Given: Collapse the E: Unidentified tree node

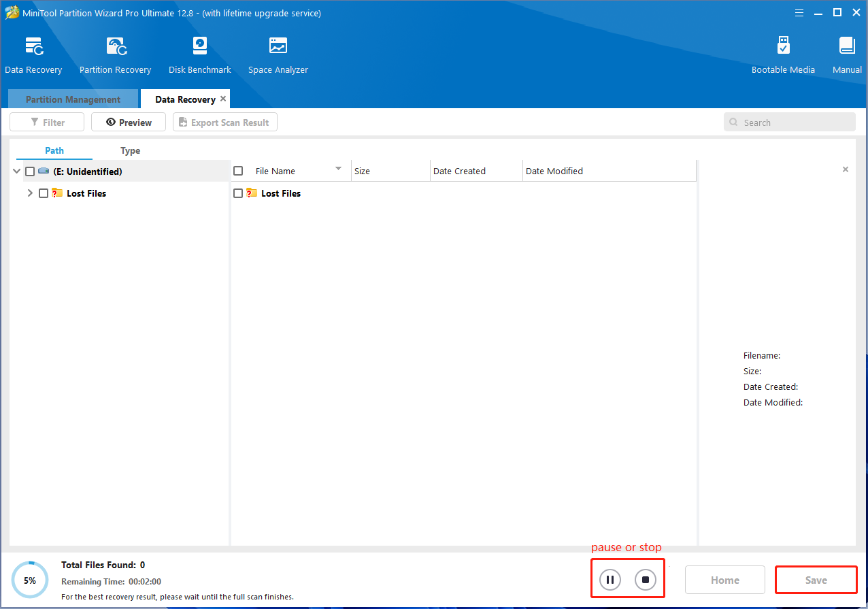Looking at the screenshot, I should tap(17, 171).
